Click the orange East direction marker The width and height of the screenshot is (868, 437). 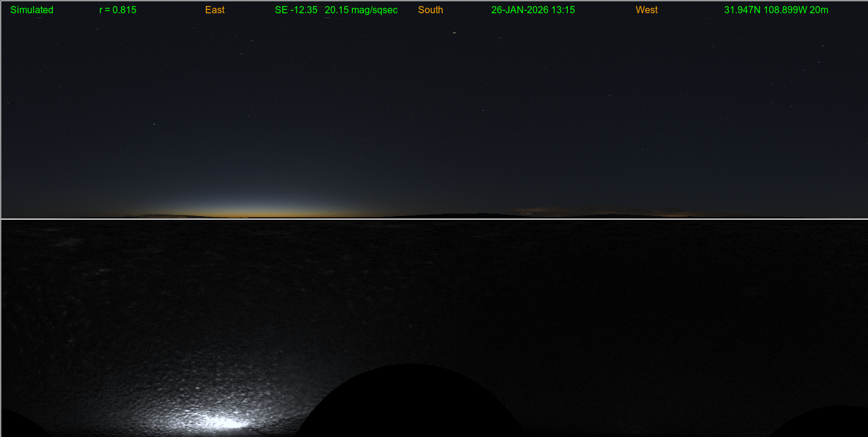click(215, 10)
